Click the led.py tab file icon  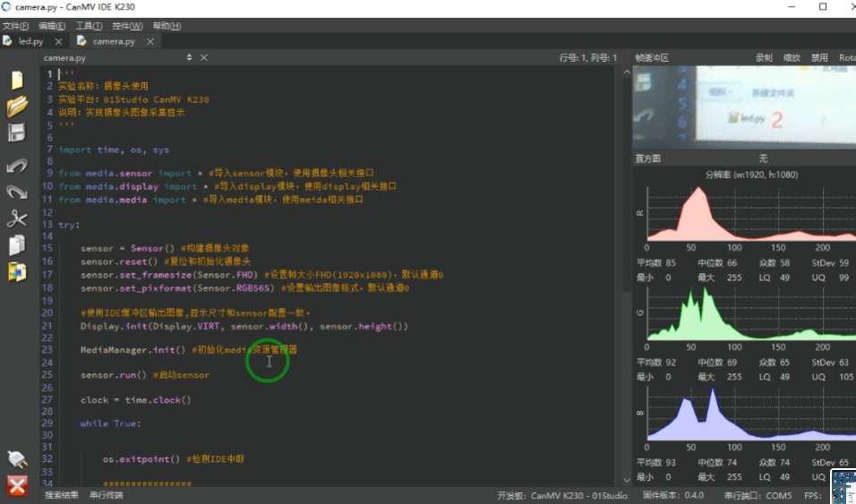(x=8, y=41)
